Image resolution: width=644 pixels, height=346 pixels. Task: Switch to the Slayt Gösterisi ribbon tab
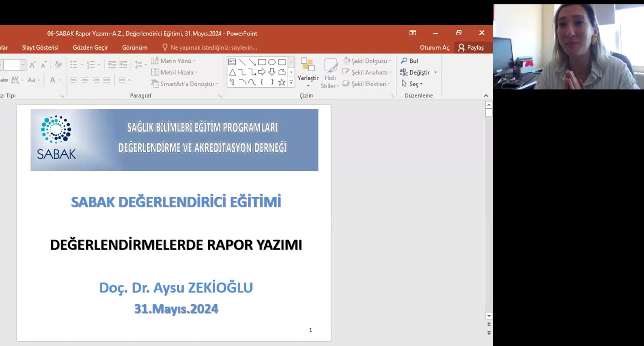[40, 48]
